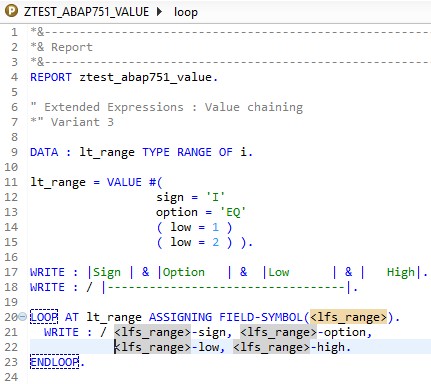
Task: Click the comment Extended Expressions : Value chaining
Action: coord(167,107)
